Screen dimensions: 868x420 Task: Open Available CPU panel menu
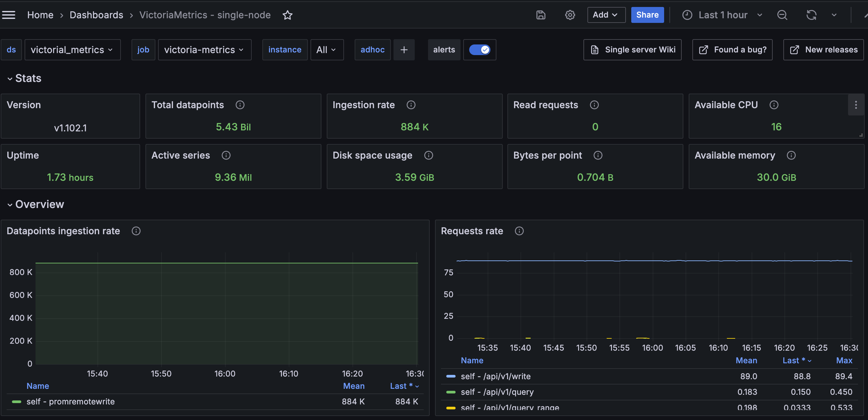[856, 105]
